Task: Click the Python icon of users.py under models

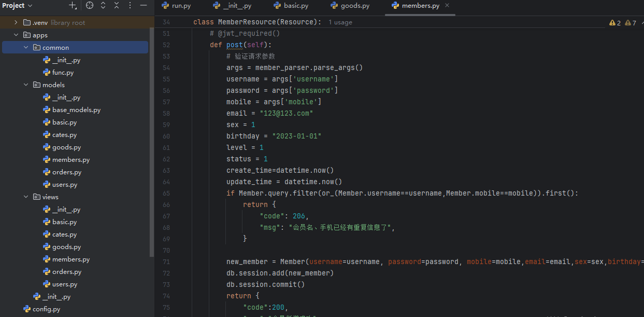Action: coord(47,184)
